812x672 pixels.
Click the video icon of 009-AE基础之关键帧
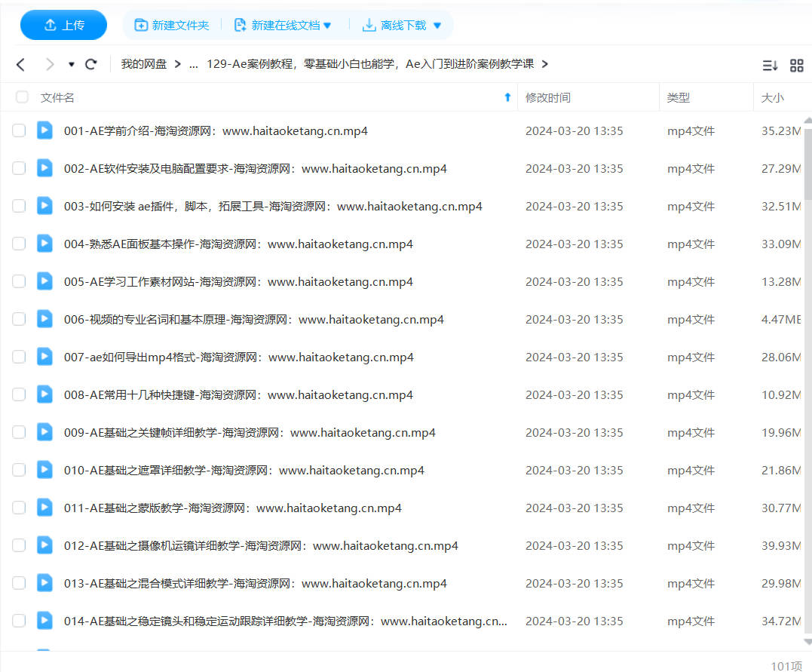(44, 431)
